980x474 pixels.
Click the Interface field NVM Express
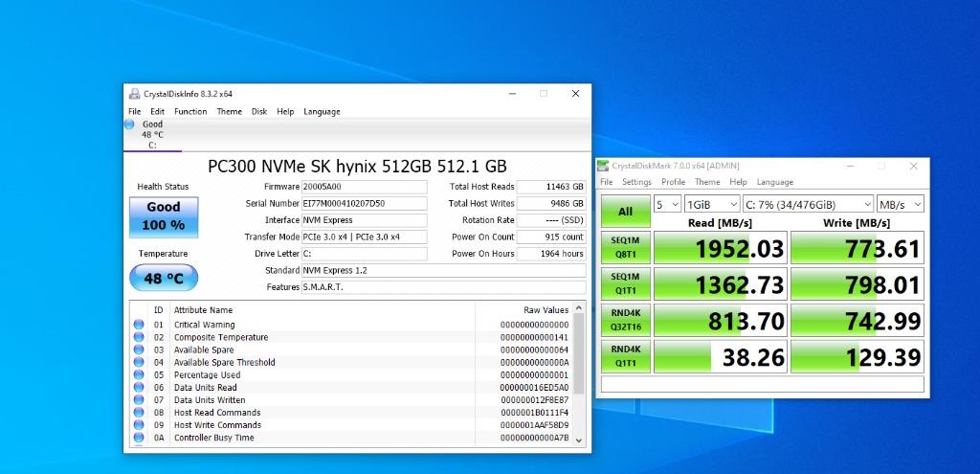click(x=365, y=220)
